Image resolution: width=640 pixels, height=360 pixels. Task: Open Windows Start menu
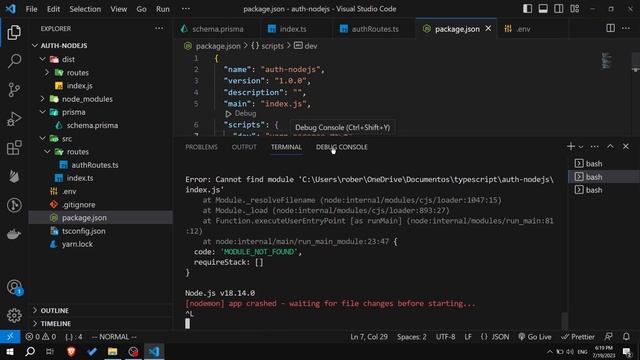click(10, 351)
